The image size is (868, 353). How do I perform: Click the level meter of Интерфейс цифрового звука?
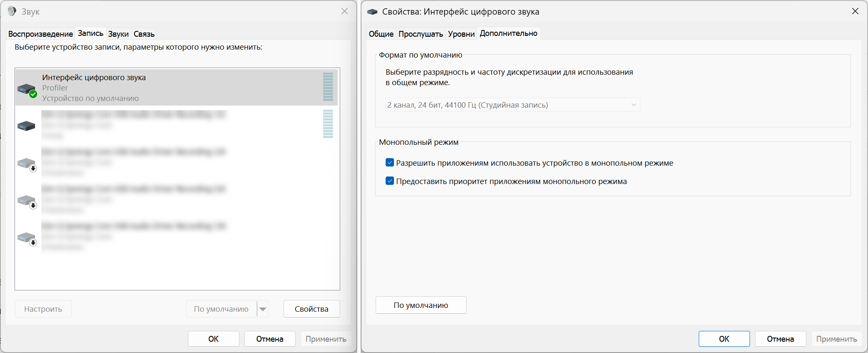[x=328, y=87]
